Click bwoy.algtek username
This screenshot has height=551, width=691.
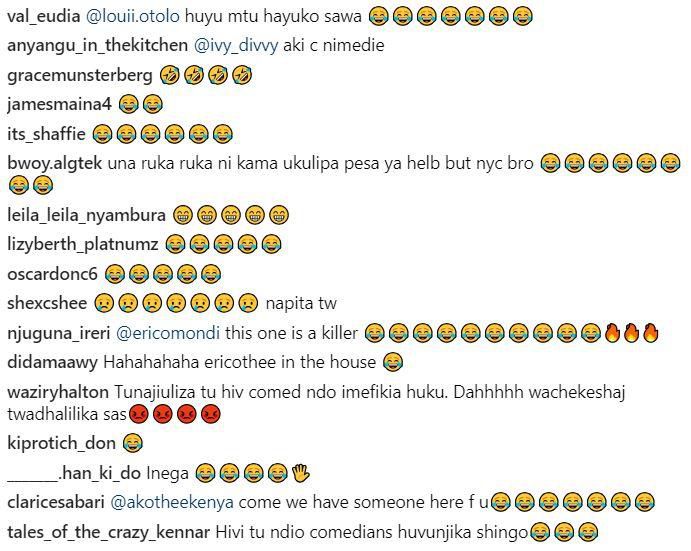point(55,164)
